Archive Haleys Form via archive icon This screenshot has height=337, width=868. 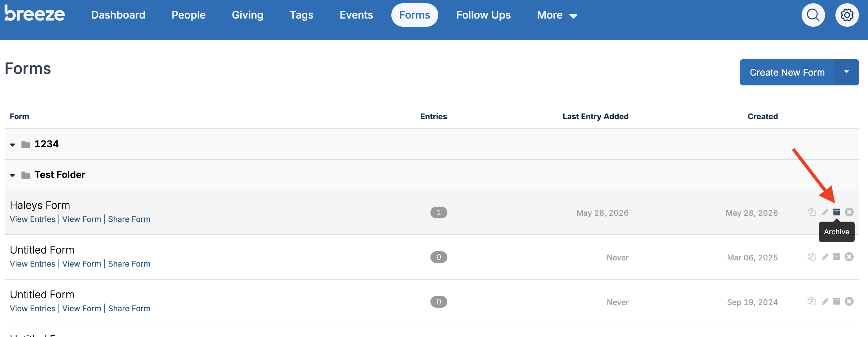[x=836, y=212]
